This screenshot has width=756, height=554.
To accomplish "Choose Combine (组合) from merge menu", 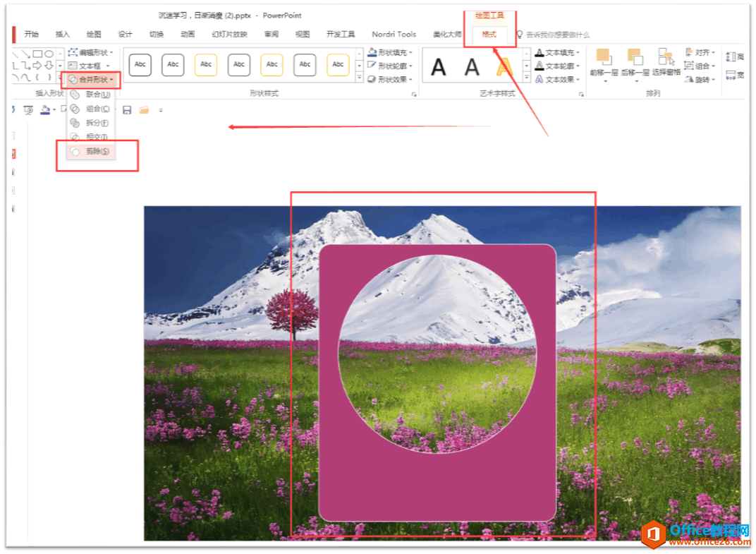I will 91,109.
